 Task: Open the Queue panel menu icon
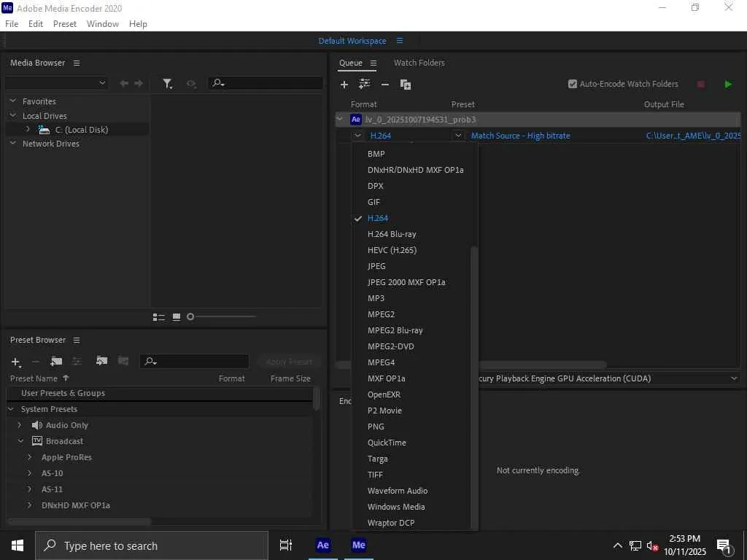373,63
